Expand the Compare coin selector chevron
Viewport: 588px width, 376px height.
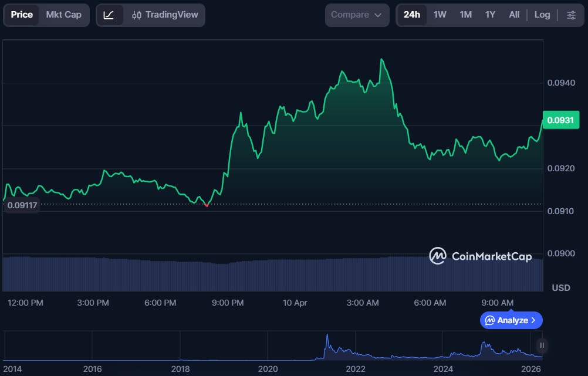pyautogui.click(x=379, y=15)
